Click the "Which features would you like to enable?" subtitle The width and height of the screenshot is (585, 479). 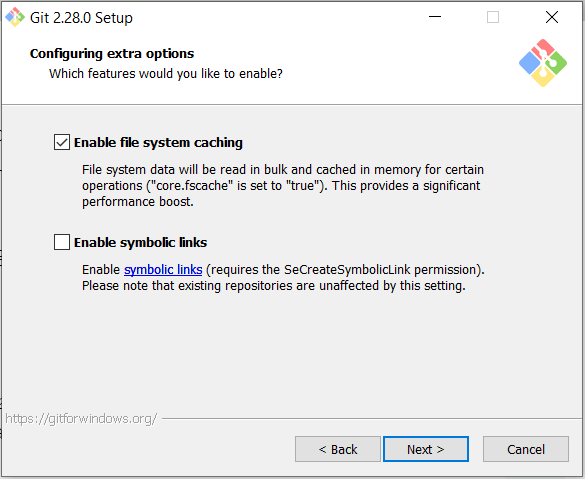coord(166,73)
